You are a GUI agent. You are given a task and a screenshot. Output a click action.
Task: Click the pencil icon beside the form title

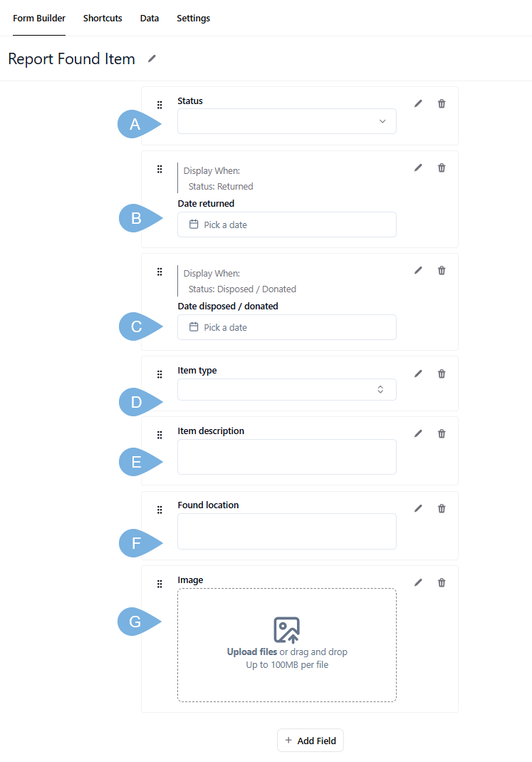[152, 58]
